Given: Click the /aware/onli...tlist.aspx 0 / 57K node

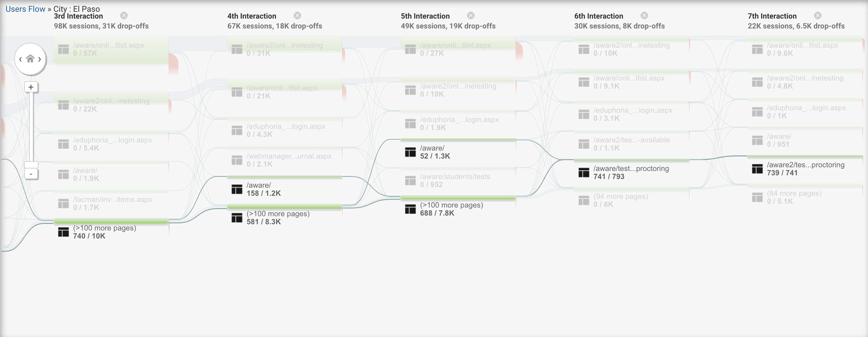Looking at the screenshot, I should (x=111, y=50).
